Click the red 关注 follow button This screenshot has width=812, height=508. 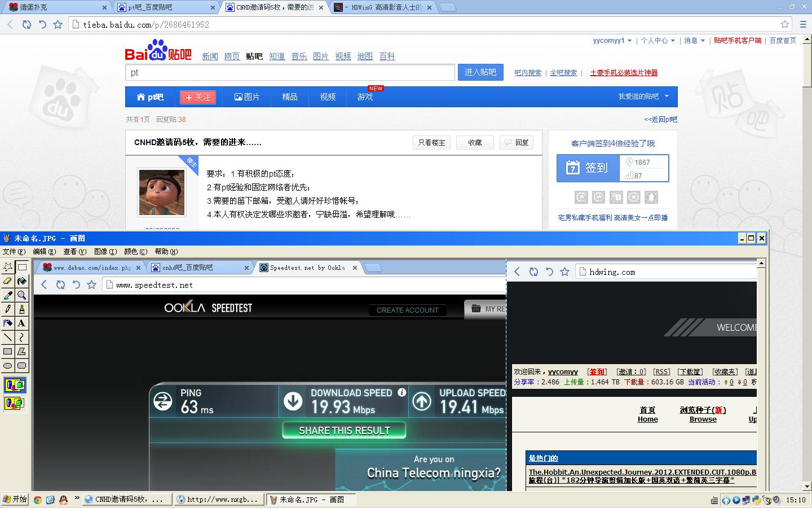point(198,97)
